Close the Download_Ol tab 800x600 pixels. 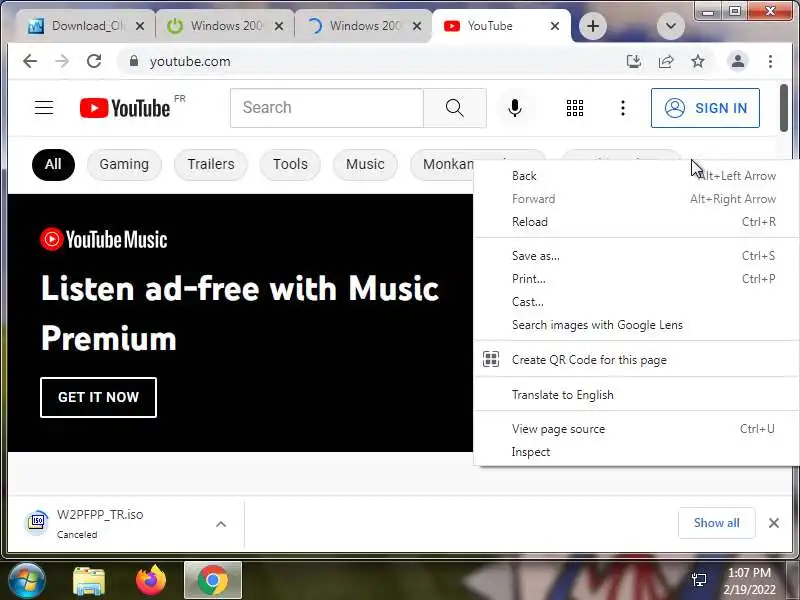pyautogui.click(x=140, y=26)
